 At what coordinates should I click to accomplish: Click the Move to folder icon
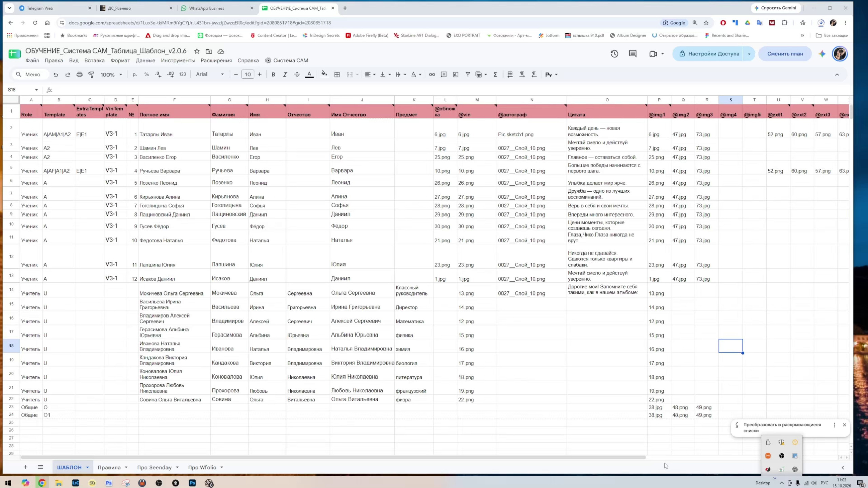tap(209, 51)
